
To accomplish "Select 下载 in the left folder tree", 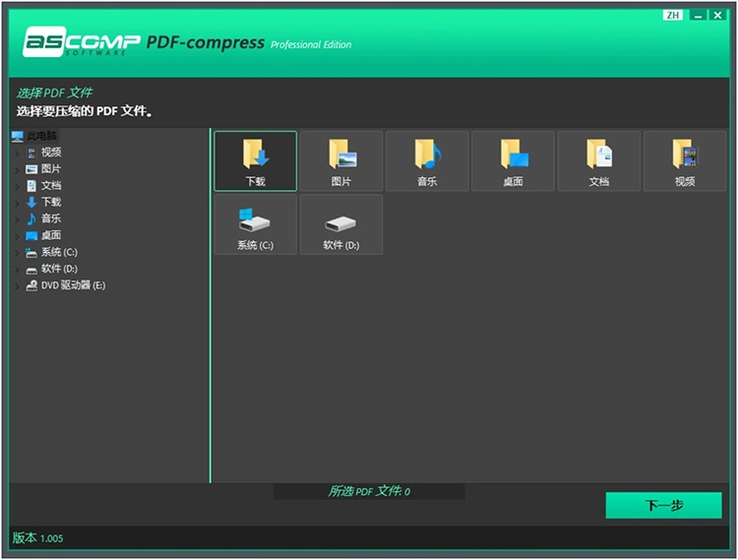I will coord(50,202).
